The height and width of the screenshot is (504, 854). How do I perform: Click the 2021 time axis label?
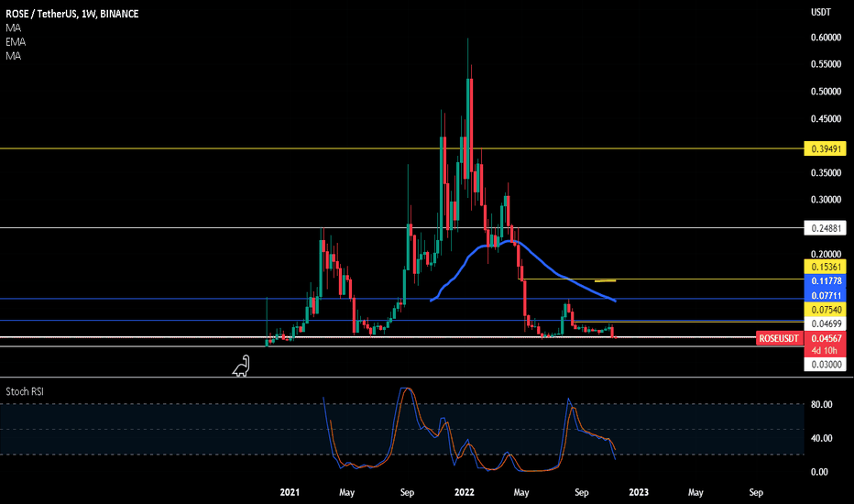tap(290, 492)
